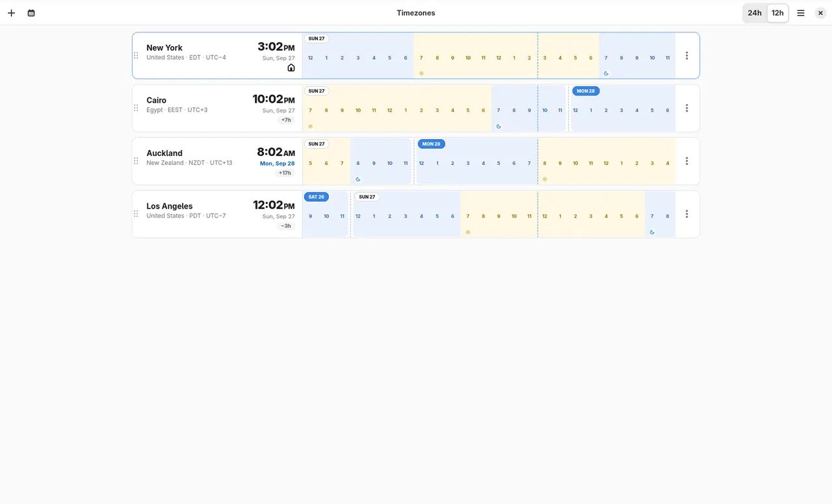Click the +17h offset badge for Auckland

click(x=285, y=173)
